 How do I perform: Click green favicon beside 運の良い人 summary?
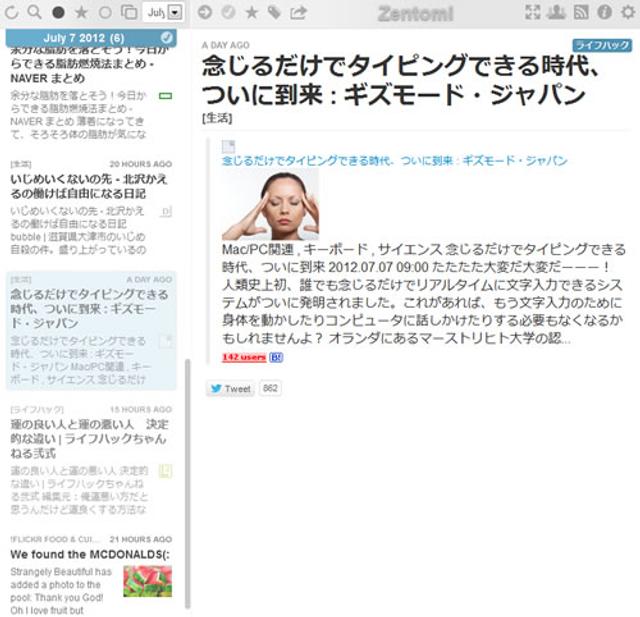point(165,471)
